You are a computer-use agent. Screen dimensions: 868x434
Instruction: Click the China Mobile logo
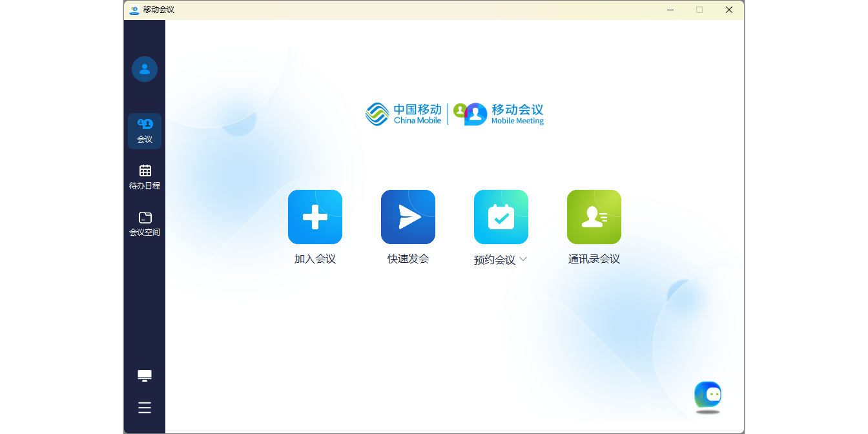coord(404,114)
